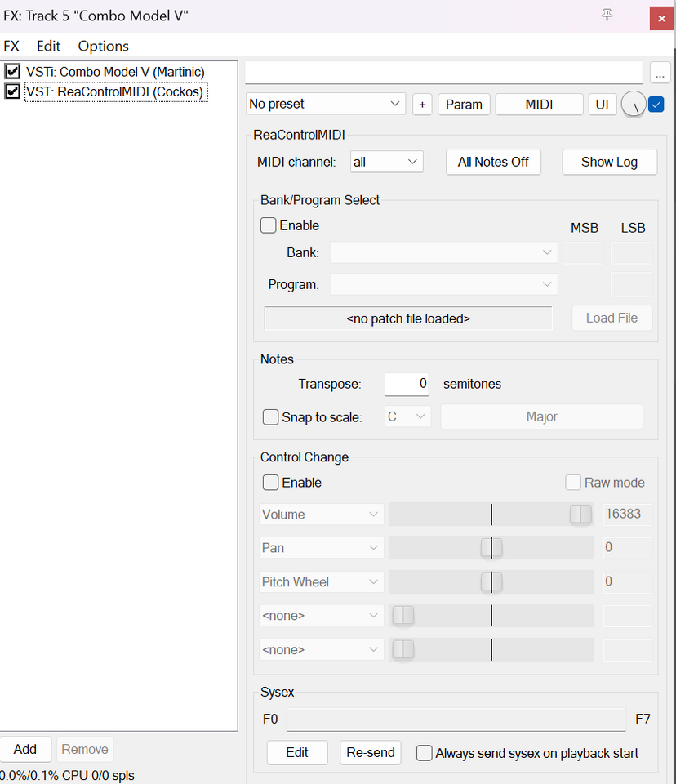Click the plus preset button

coord(423,105)
